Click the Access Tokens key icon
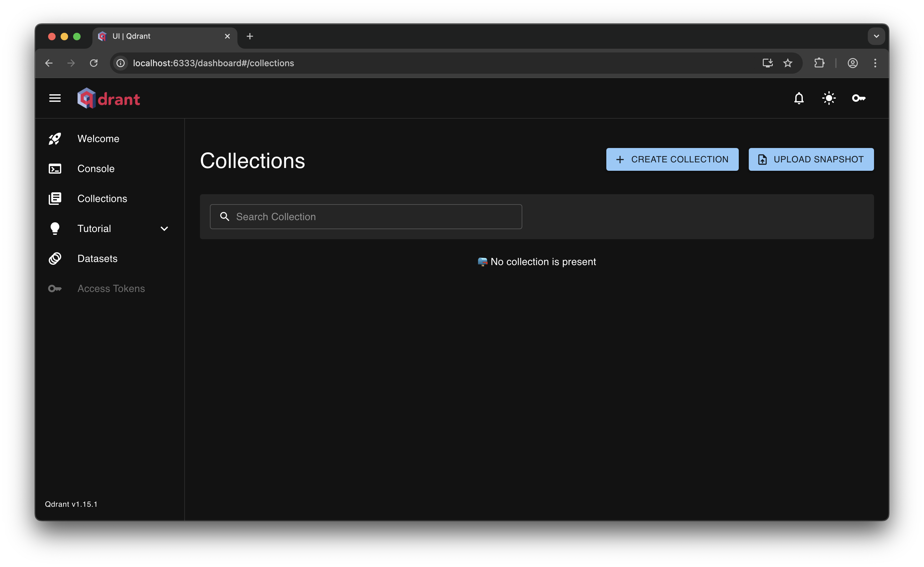 (x=55, y=289)
